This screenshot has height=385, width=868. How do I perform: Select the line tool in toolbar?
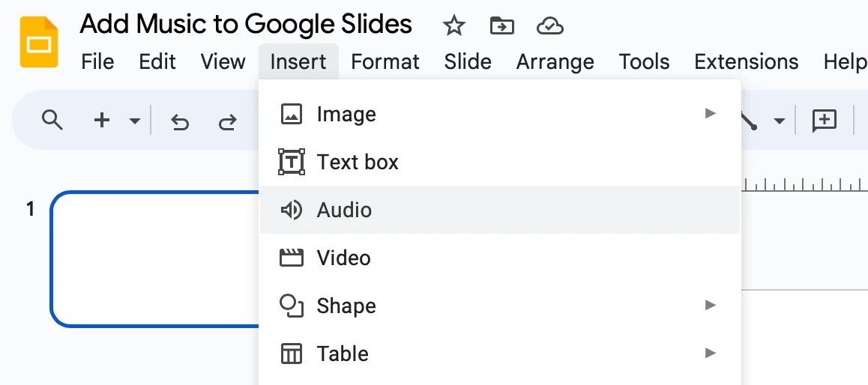click(x=749, y=121)
